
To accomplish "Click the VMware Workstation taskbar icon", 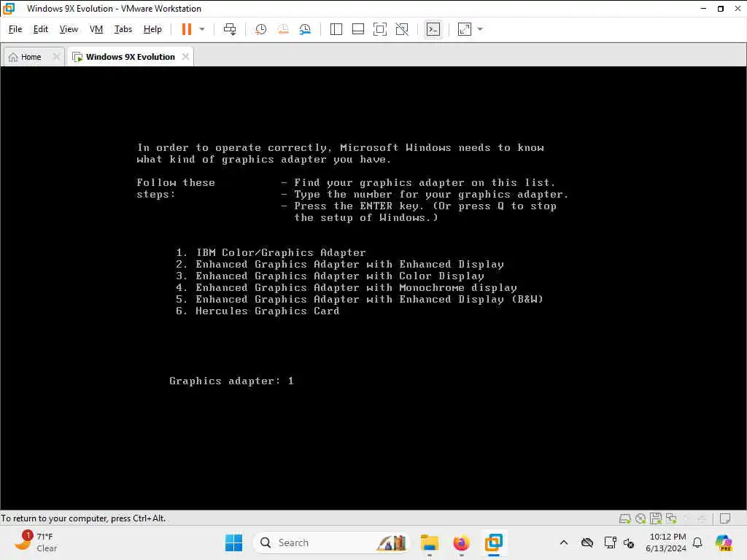I will tap(494, 542).
